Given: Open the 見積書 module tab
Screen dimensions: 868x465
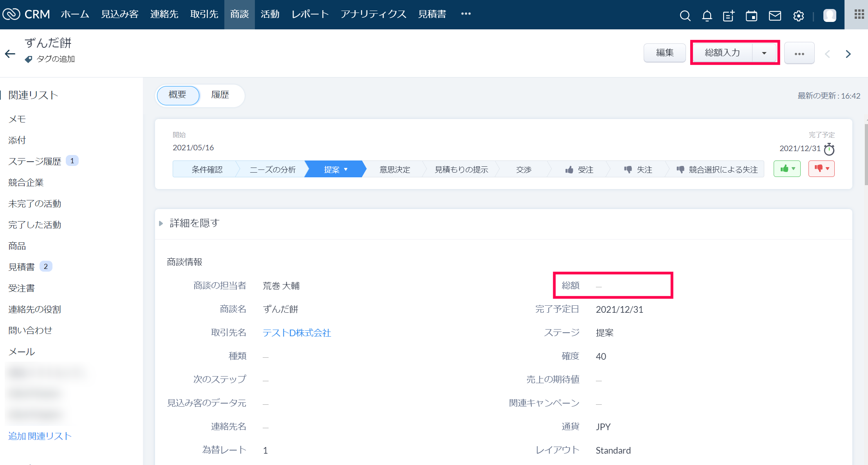Looking at the screenshot, I should coord(432,14).
